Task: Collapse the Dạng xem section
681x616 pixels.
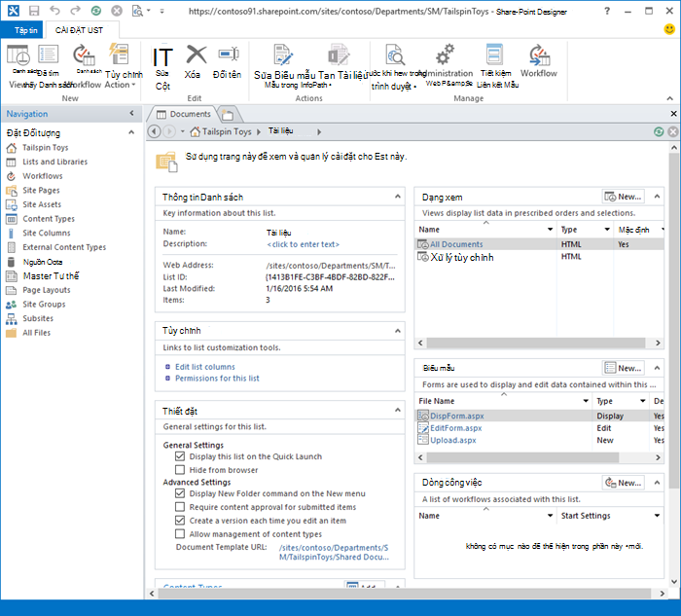Action: pyautogui.click(x=657, y=197)
